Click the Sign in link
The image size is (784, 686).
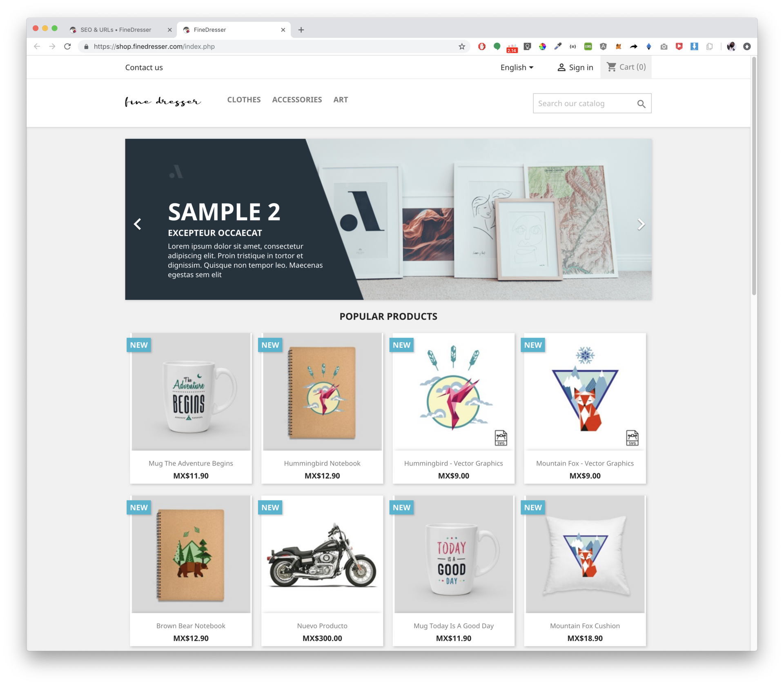tap(575, 67)
